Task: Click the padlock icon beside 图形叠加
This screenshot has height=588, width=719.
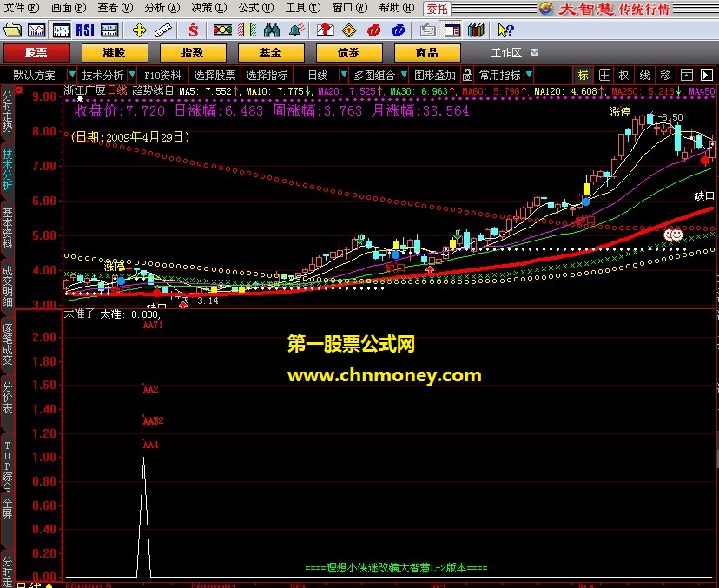Action: pyautogui.click(x=467, y=75)
